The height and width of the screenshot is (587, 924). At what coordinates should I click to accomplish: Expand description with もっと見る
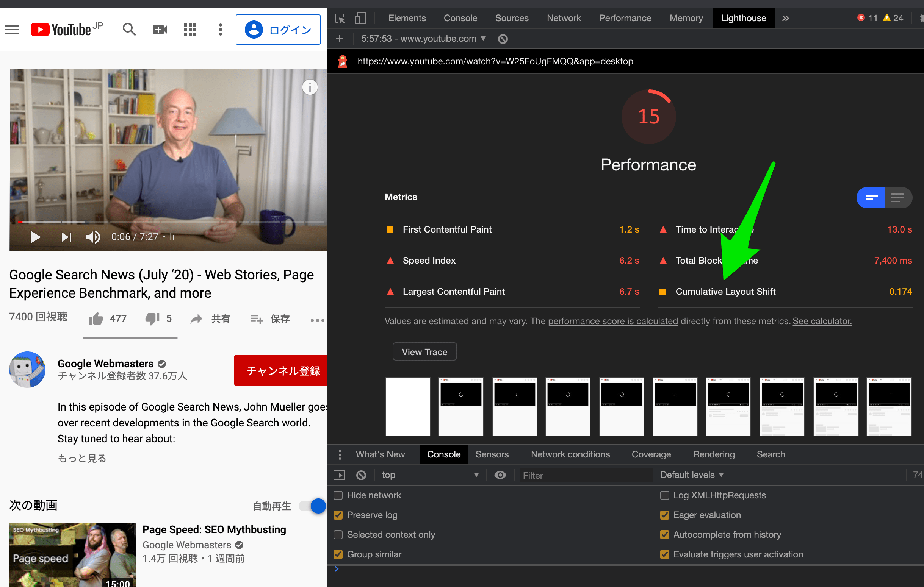click(82, 458)
